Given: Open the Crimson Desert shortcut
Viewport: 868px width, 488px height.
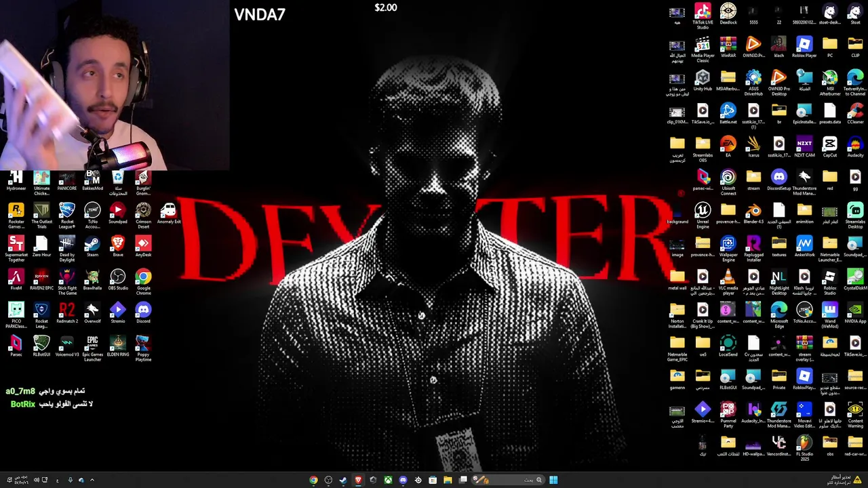Looking at the screenshot, I should (143, 216).
